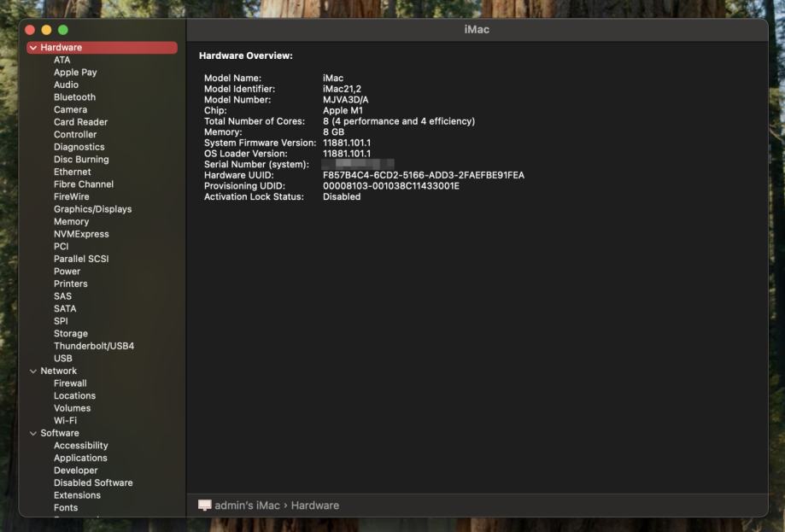Open the Bluetooth hardware entry
The width and height of the screenshot is (785, 532).
[74, 97]
